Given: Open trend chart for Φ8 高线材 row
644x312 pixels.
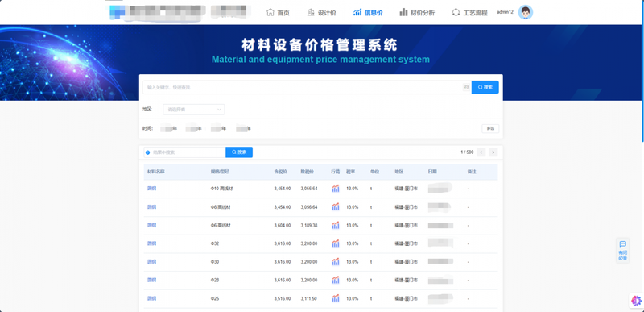Looking at the screenshot, I should (x=336, y=206).
